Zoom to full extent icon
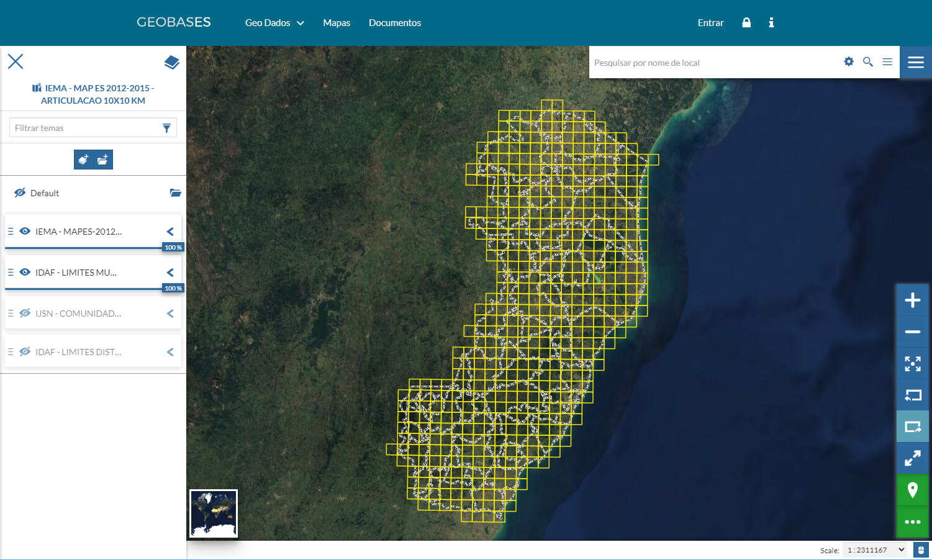 pos(912,364)
